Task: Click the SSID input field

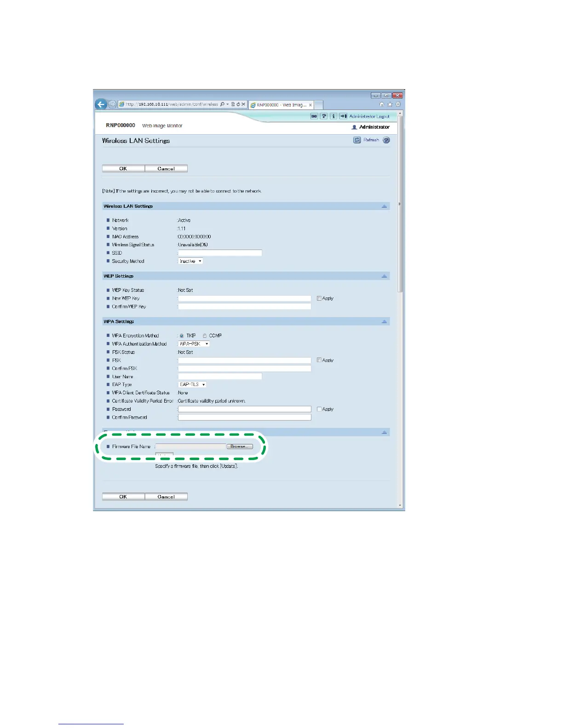Action: (x=220, y=253)
